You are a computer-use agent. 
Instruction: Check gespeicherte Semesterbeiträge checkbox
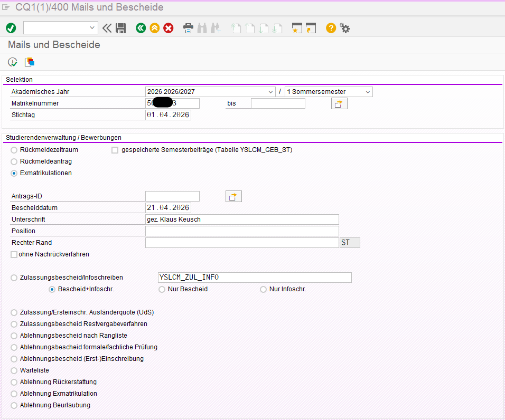tap(115, 150)
